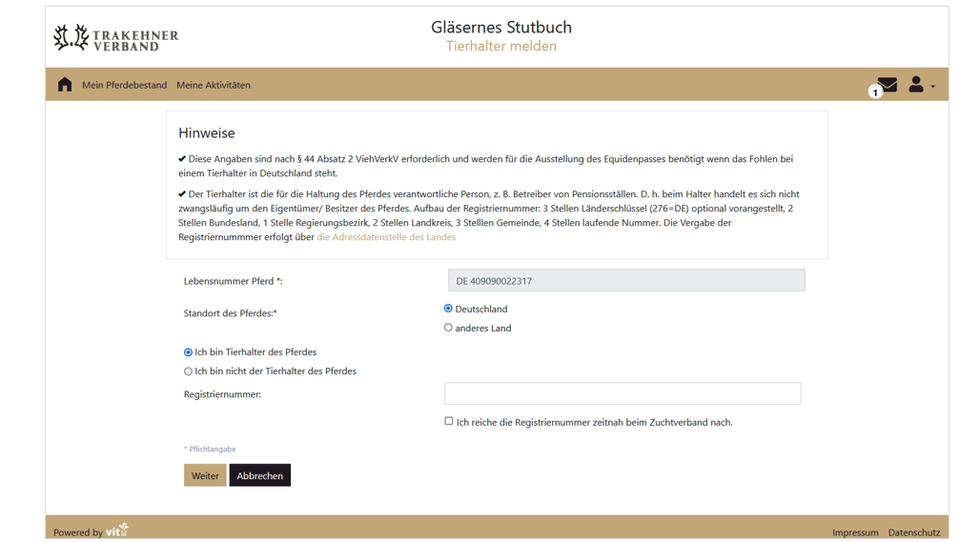Click the Tierhalter melden subtitle

(501, 47)
